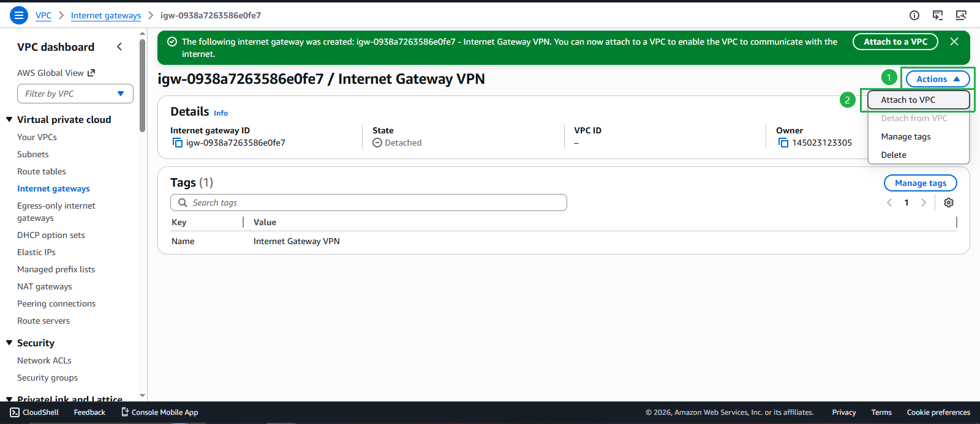This screenshot has width=980, height=424.
Task: Open Route servers sidebar item
Action: pyautogui.click(x=43, y=321)
